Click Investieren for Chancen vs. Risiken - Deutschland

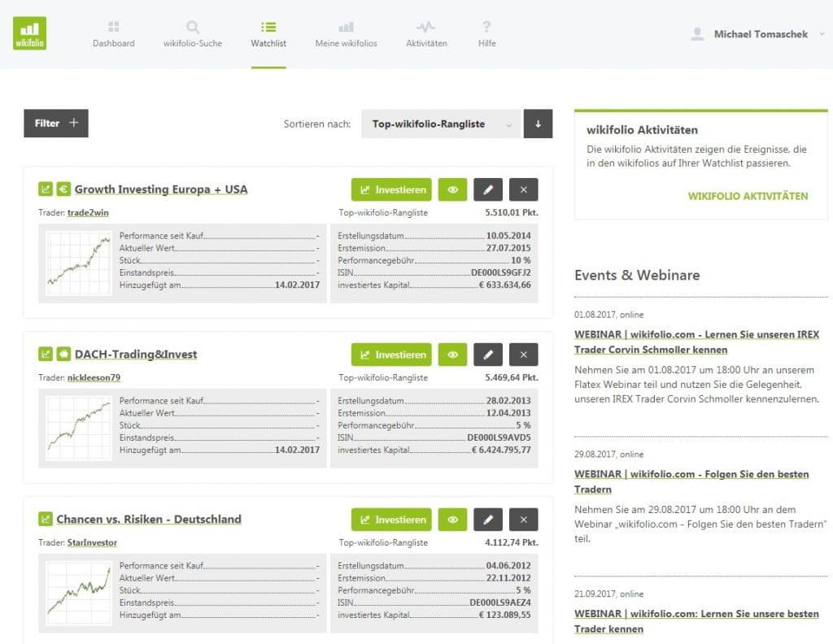[391, 520]
